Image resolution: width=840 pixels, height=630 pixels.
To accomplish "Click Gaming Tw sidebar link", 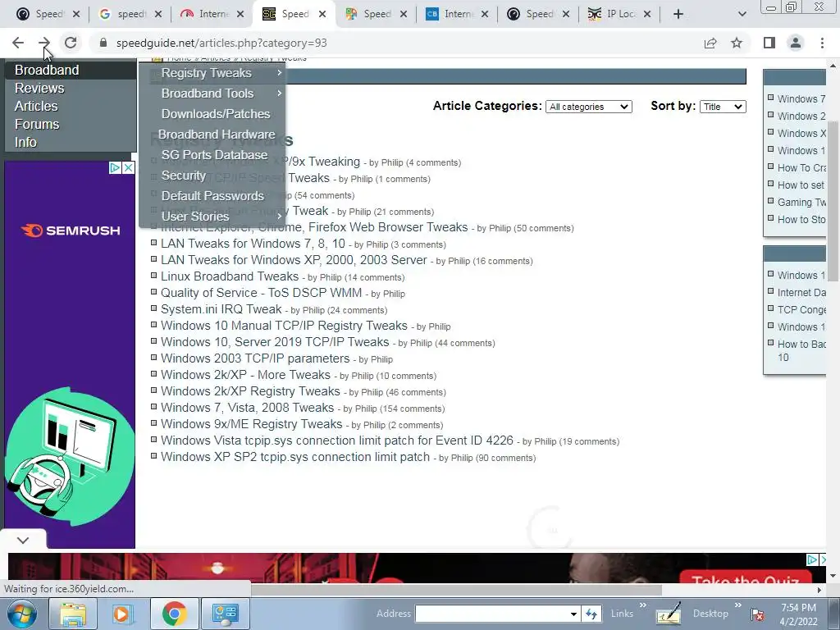I will [x=801, y=203].
